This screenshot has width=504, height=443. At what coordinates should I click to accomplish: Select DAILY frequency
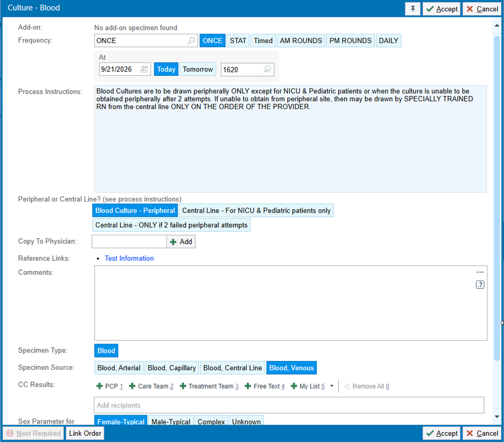point(388,41)
